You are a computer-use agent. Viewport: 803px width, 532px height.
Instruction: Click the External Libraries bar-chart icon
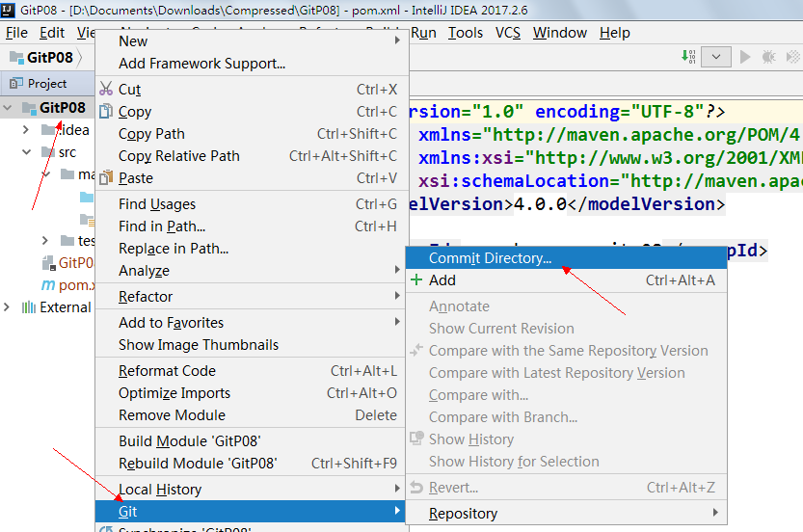click(x=27, y=307)
